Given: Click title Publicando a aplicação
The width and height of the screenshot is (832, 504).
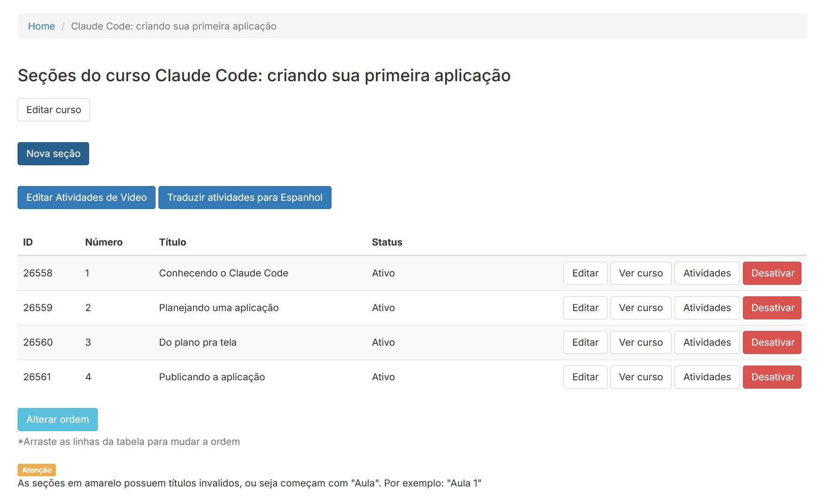Looking at the screenshot, I should tap(212, 377).
